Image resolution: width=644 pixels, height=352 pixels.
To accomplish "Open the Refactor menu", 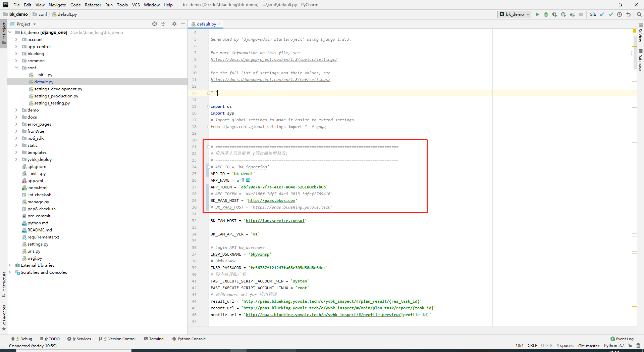I will tap(93, 5).
